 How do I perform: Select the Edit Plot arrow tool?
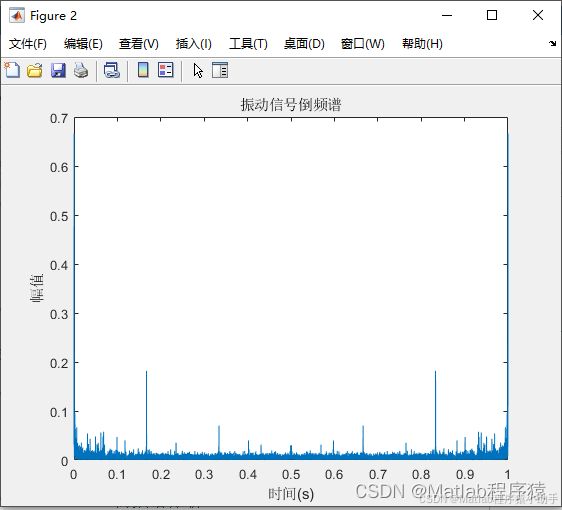(x=198, y=70)
